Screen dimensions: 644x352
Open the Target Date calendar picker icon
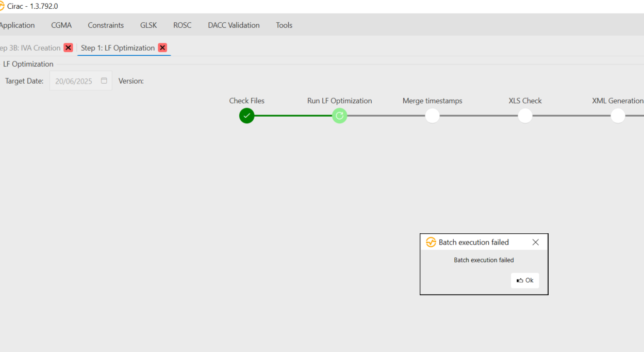coord(104,81)
